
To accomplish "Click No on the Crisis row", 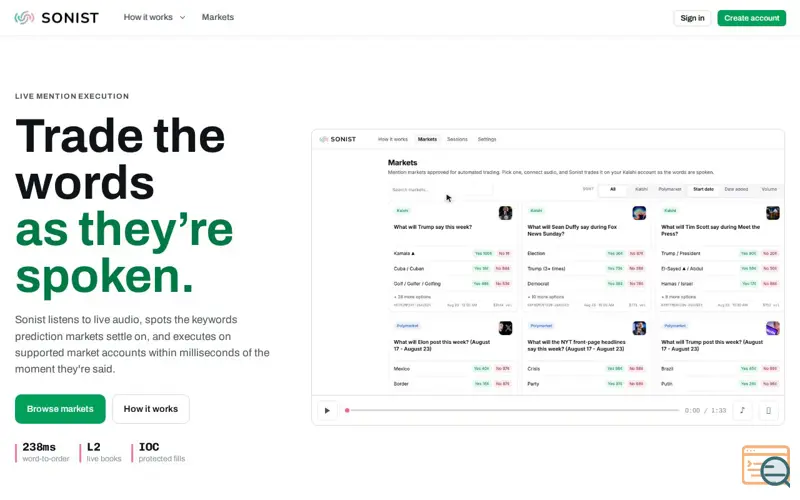I will pyautogui.click(x=636, y=368).
